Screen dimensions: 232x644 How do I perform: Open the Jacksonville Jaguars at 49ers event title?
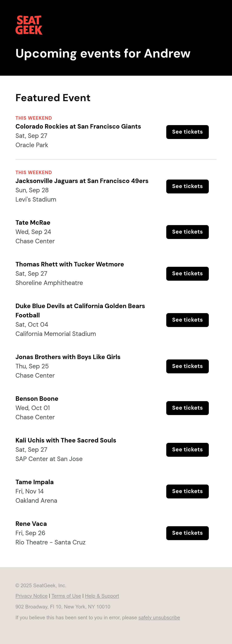pyautogui.click(x=82, y=181)
